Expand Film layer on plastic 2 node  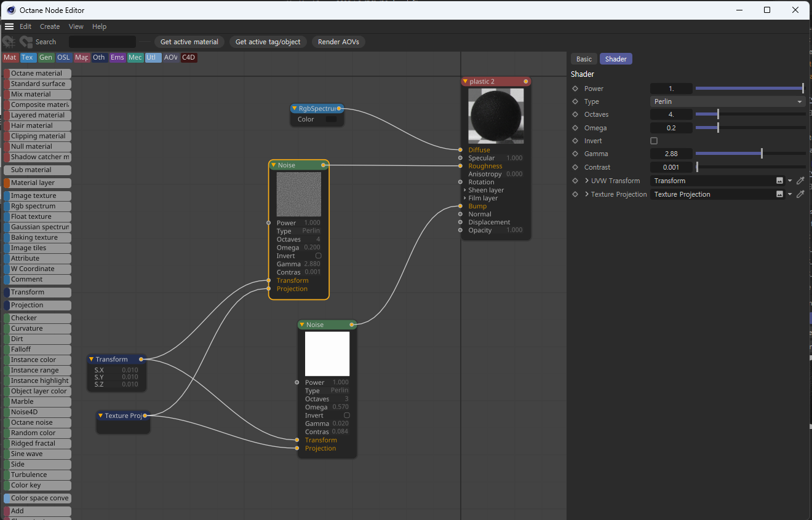tap(464, 198)
